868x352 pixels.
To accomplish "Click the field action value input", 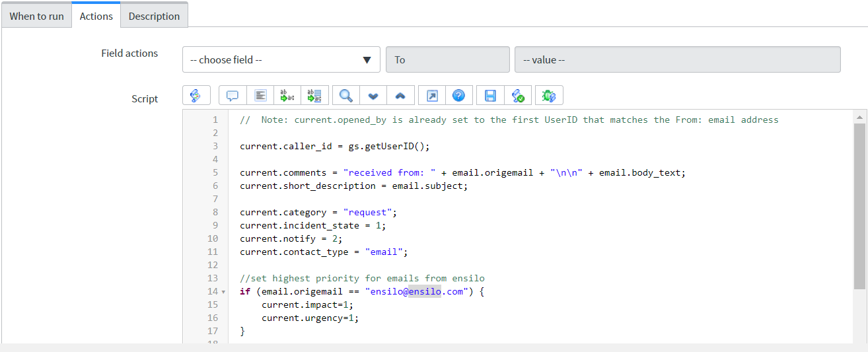I will coord(677,59).
